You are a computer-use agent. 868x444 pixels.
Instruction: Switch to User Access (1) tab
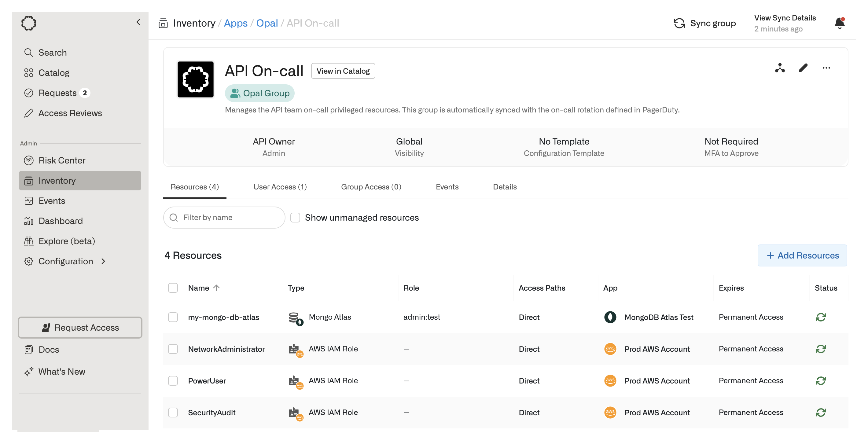click(x=280, y=187)
